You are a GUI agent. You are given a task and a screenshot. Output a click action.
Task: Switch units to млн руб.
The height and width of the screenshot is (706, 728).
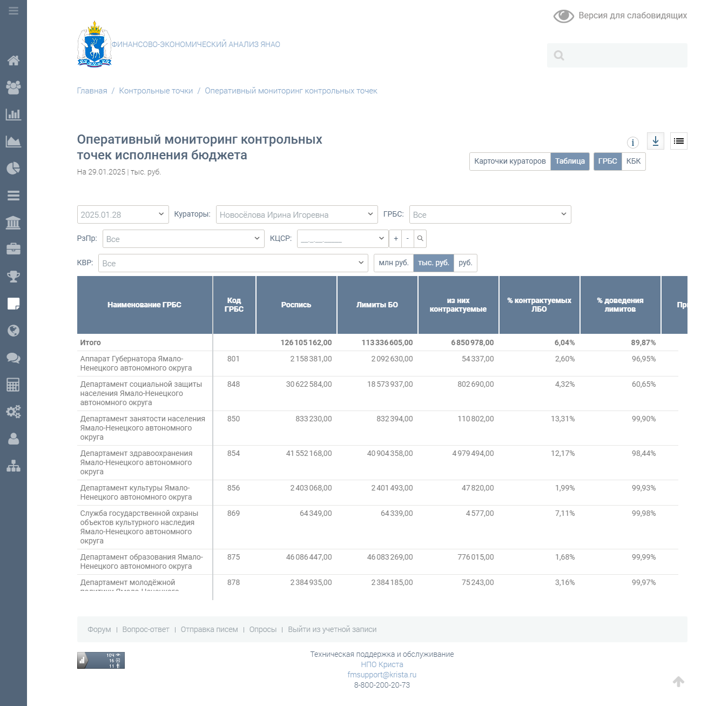click(393, 263)
